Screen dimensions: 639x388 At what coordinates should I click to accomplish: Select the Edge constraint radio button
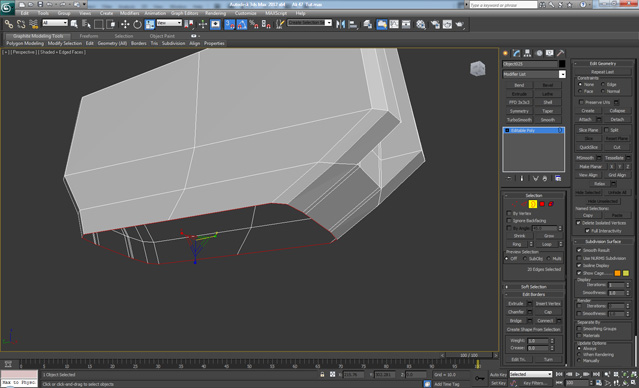click(603, 84)
